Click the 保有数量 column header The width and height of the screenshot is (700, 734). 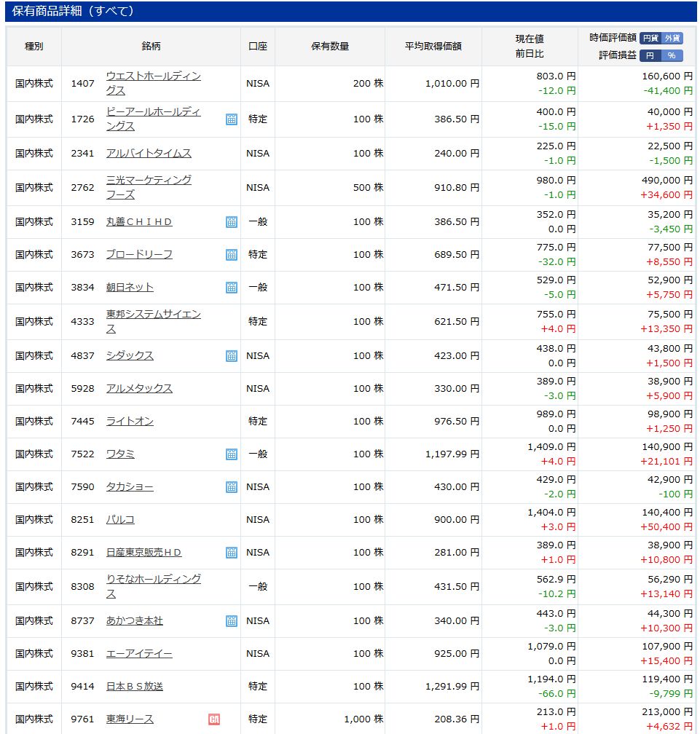330,47
